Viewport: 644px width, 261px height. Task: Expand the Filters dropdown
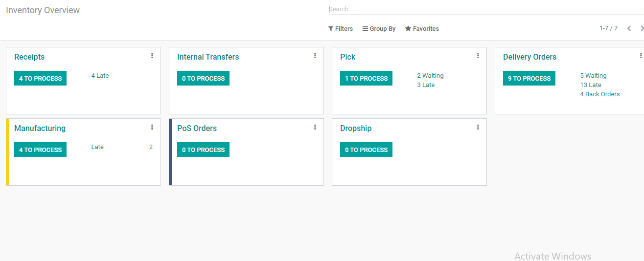tap(341, 29)
